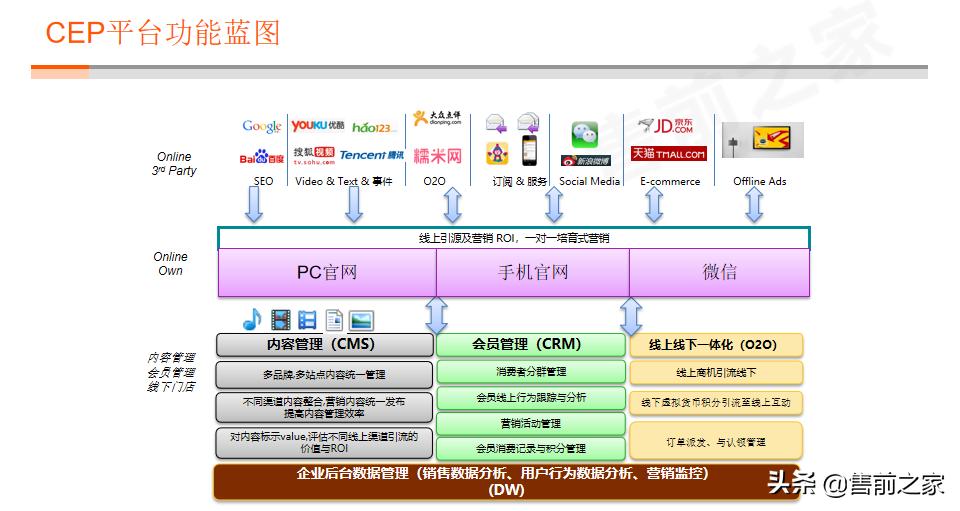The width and height of the screenshot is (960, 511).
Task: Click the Baidu logo
Action: (x=261, y=157)
